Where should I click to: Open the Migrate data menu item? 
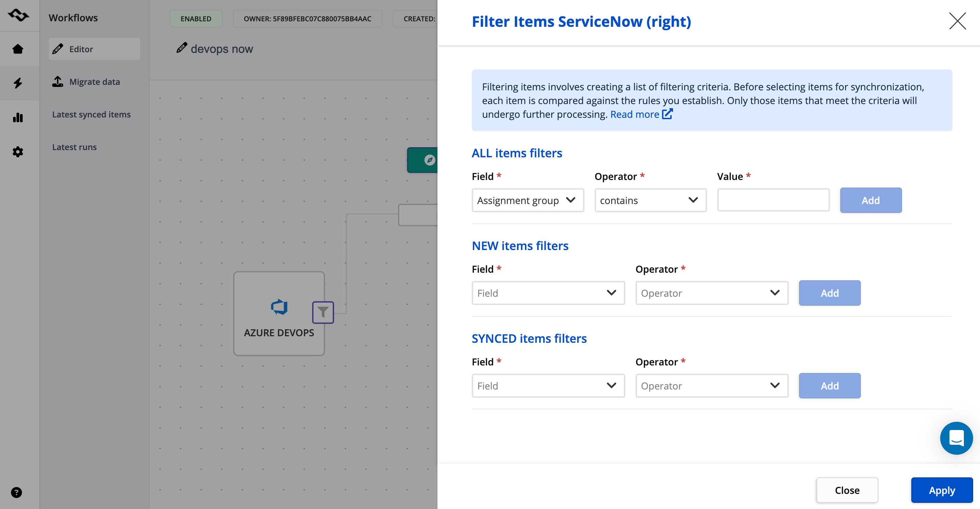pyautogui.click(x=94, y=81)
